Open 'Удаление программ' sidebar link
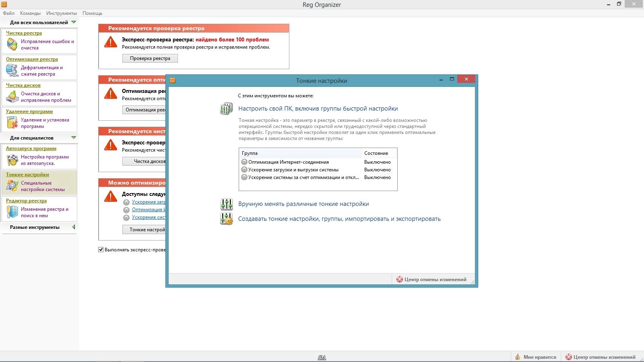Viewport: 644px width, 362px height. click(29, 111)
